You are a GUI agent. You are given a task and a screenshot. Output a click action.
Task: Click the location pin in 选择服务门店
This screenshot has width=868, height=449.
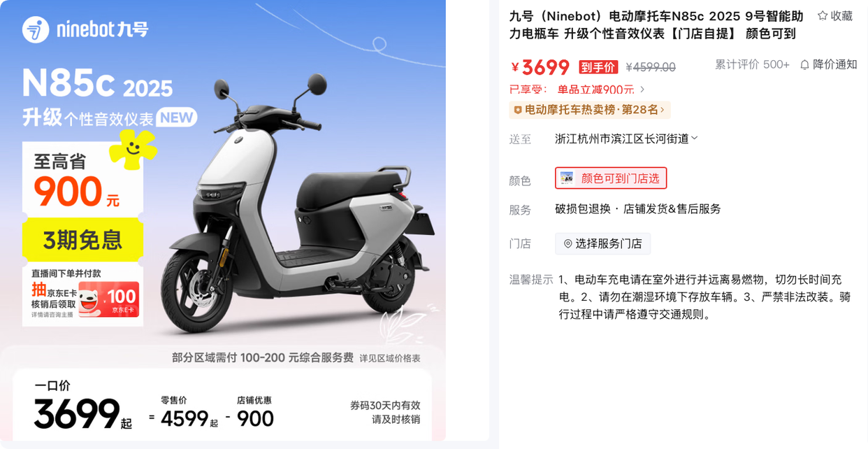567,243
